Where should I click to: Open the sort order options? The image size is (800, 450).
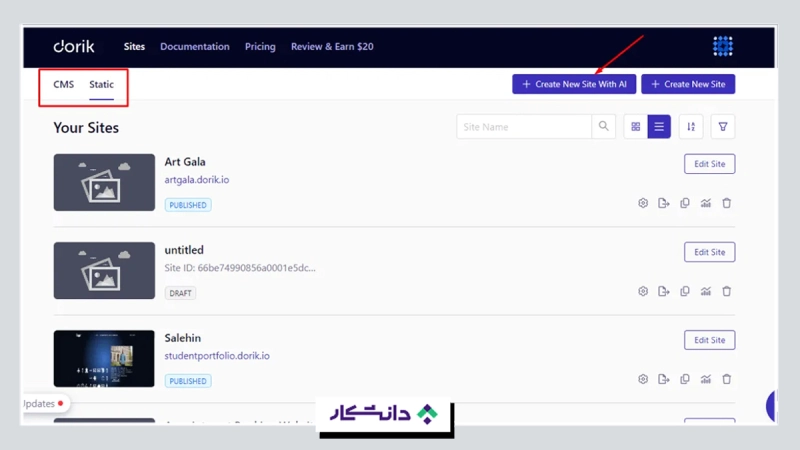pyautogui.click(x=691, y=127)
